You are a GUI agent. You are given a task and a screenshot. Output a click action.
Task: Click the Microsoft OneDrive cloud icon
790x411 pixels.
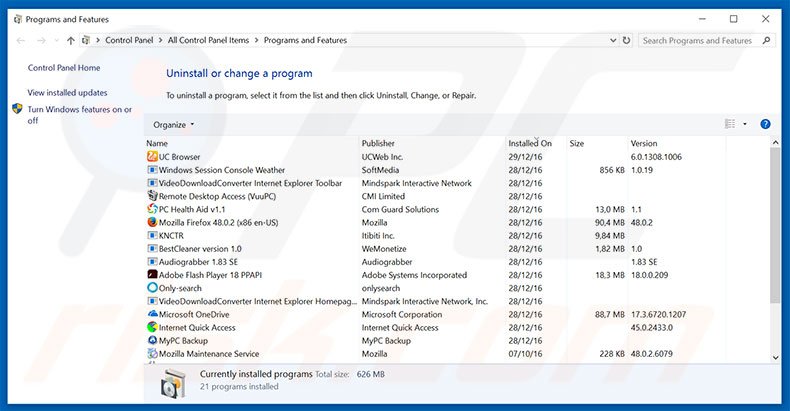[x=152, y=314]
